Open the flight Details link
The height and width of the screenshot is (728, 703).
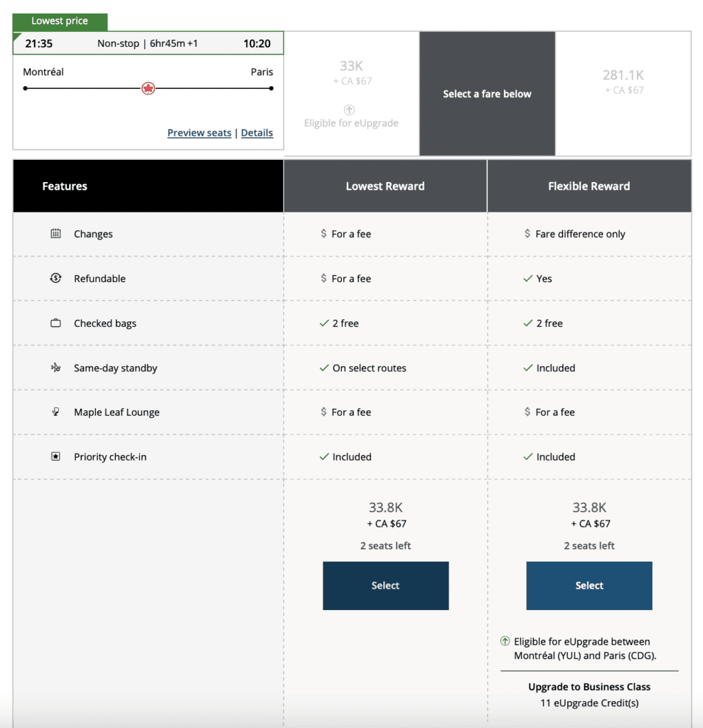click(257, 133)
